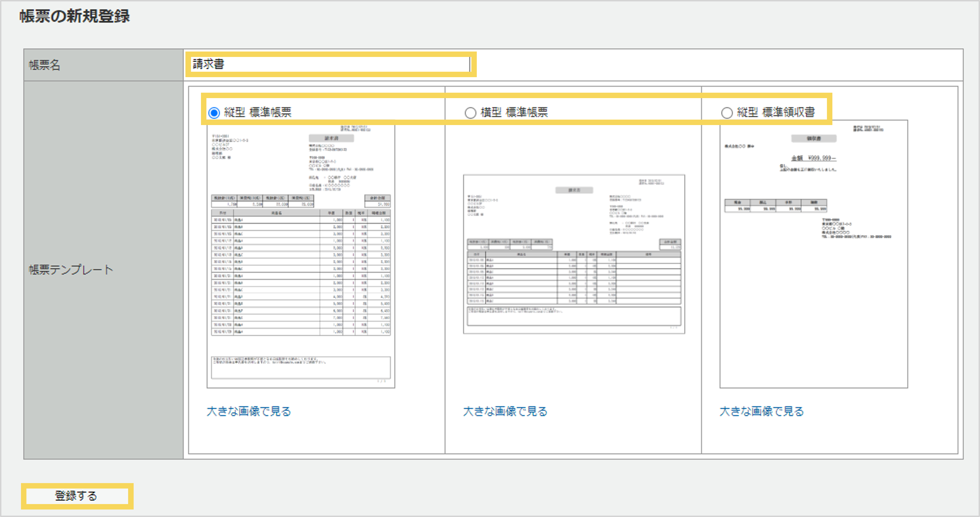Click the 縦型 標準帳票 label text
Image resolution: width=980 pixels, height=517 pixels.
pos(257,112)
